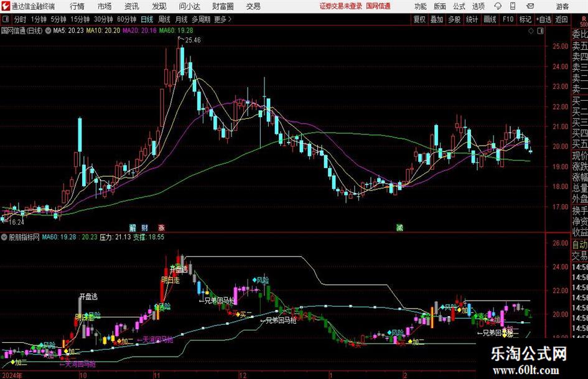Click the 开盘逃 signal label near October

[88, 297]
